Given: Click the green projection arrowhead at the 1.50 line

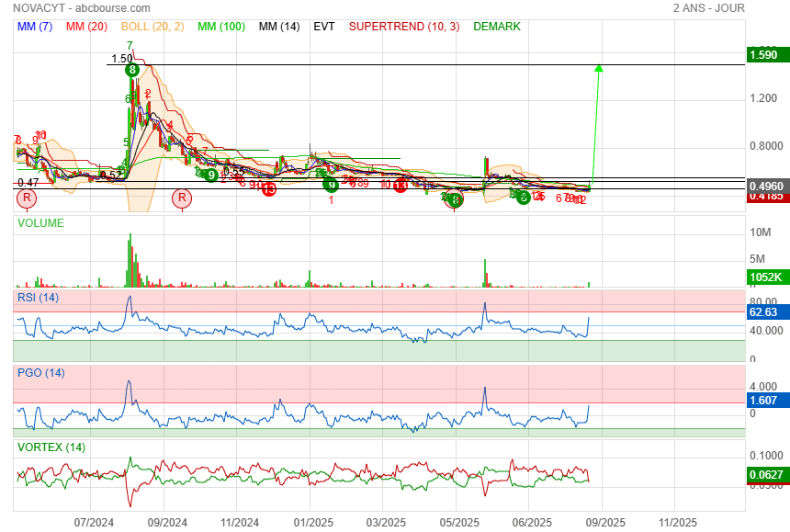Looking at the screenshot, I should click(x=599, y=68).
